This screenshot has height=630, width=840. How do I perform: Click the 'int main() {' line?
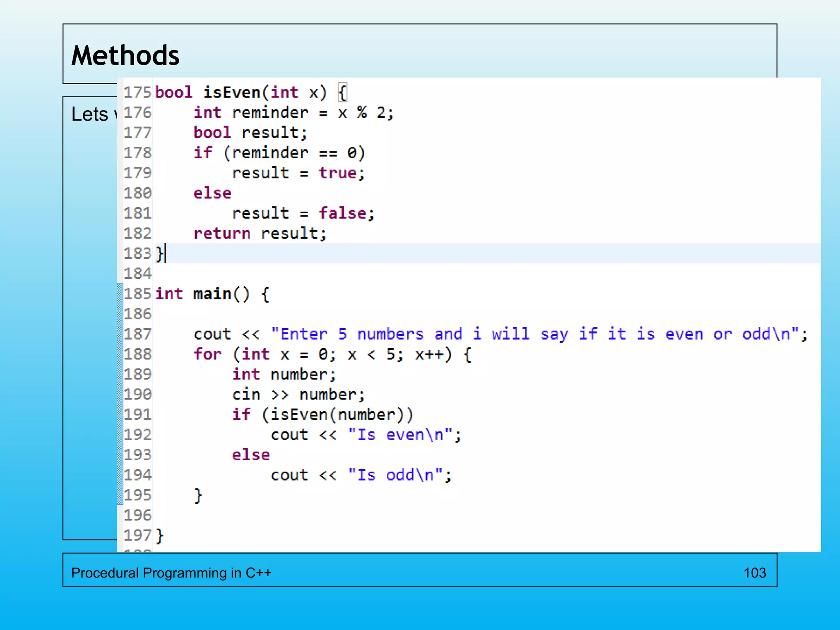212,294
